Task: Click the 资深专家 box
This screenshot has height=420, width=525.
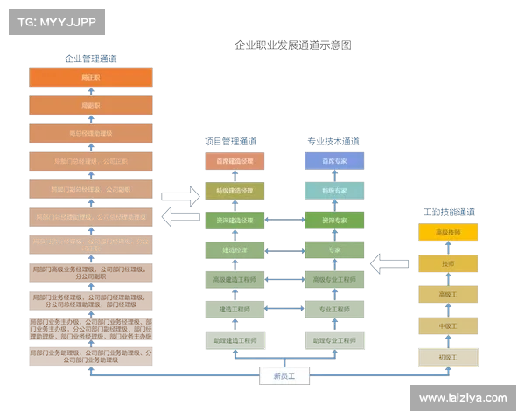Action: point(334,220)
